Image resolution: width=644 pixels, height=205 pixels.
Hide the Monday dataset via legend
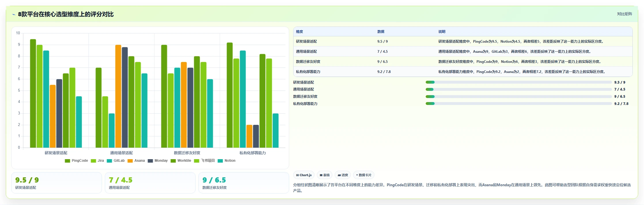[x=158, y=161]
